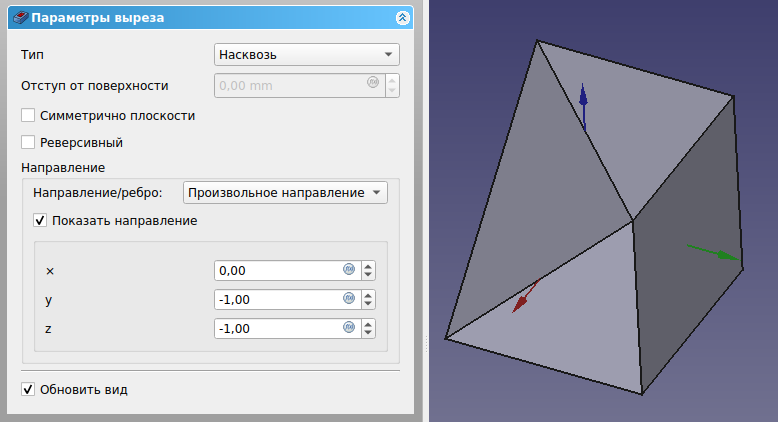This screenshot has height=422, width=778.
Task: Increase the x value with the spinner
Action: tap(368, 267)
